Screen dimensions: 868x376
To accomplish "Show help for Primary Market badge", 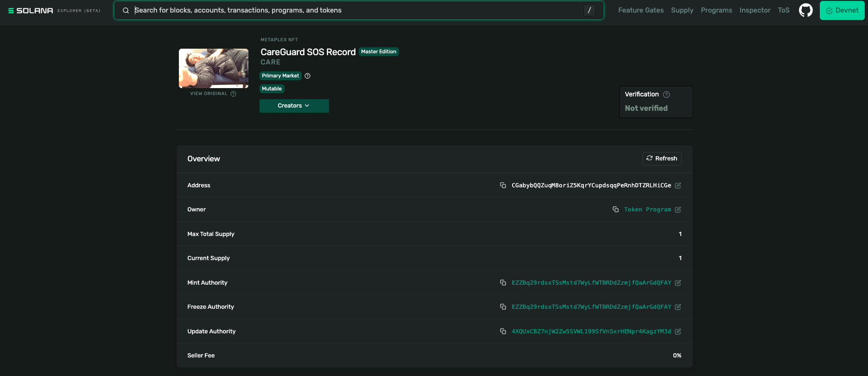I will pyautogui.click(x=307, y=76).
